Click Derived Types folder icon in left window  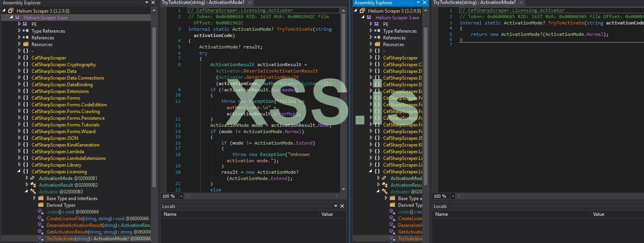[x=40, y=205]
